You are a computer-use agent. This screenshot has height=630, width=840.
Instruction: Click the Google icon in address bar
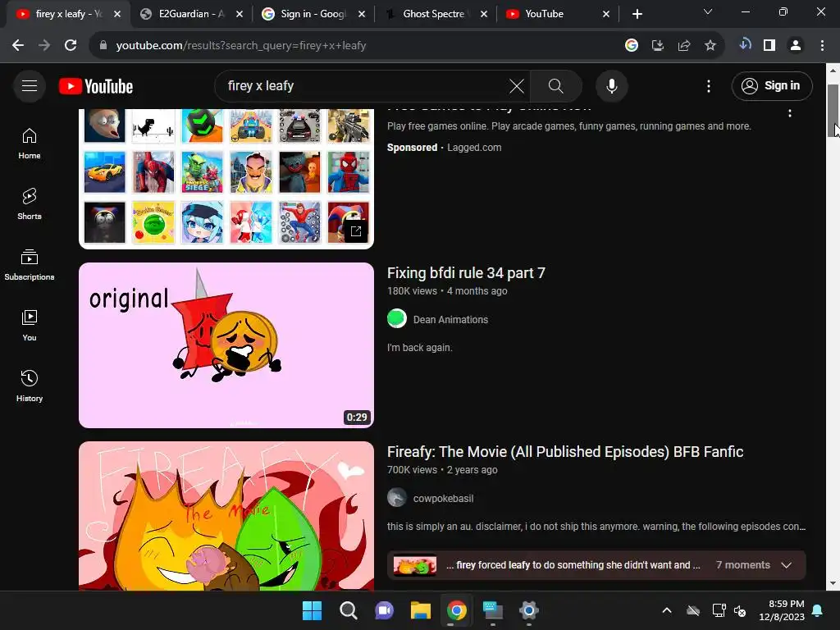point(632,46)
